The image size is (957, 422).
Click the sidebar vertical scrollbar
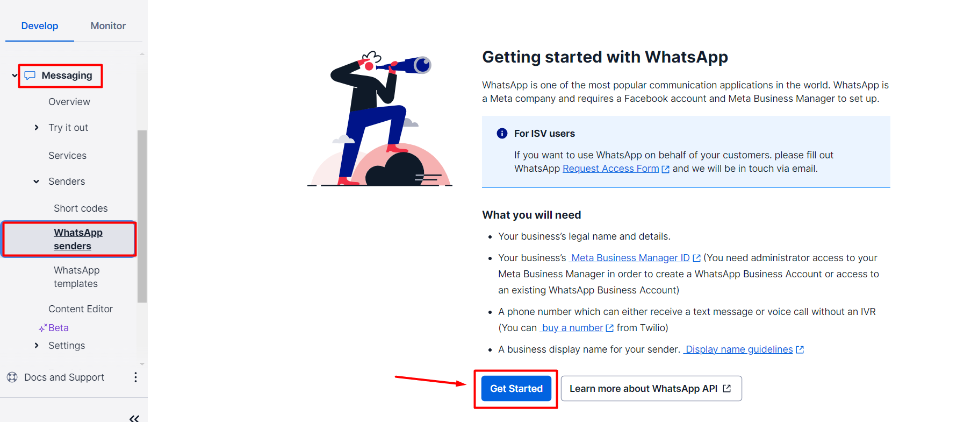coord(142,216)
